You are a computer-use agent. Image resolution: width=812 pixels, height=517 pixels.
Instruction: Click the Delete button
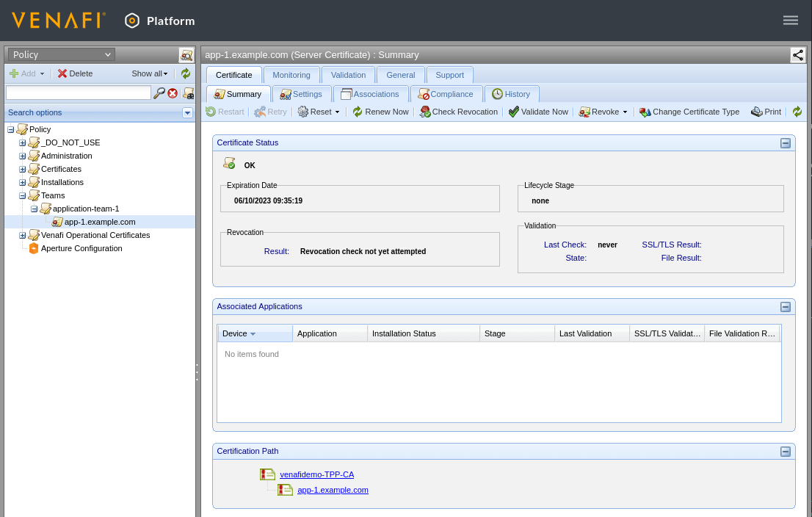point(75,73)
